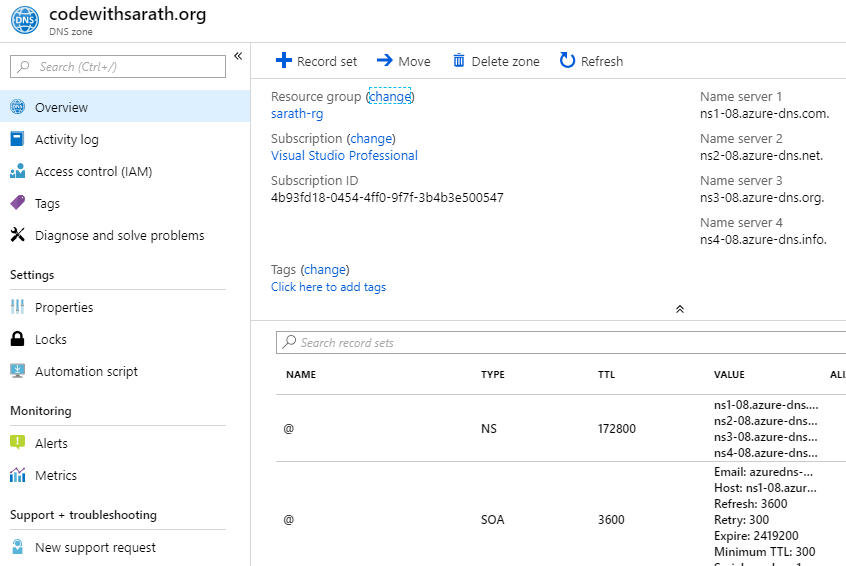Open Properties under Settings
The image size is (846, 566).
pyautogui.click(x=64, y=307)
